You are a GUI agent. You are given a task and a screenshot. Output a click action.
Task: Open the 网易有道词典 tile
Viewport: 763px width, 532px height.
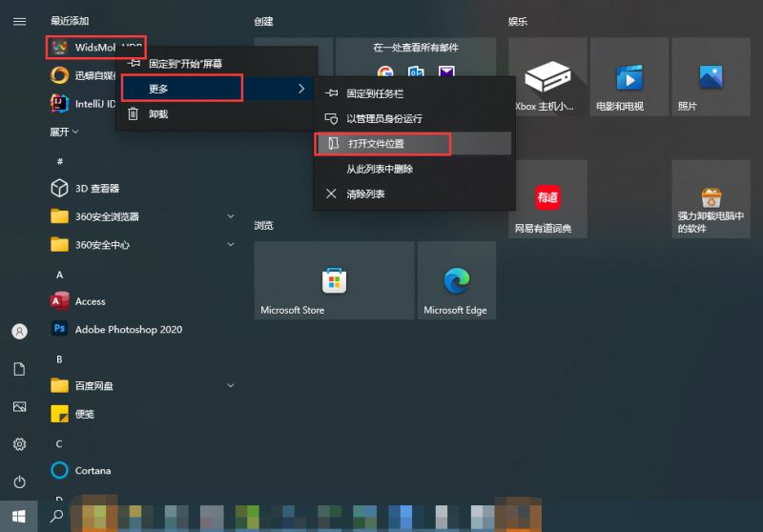coord(547,199)
